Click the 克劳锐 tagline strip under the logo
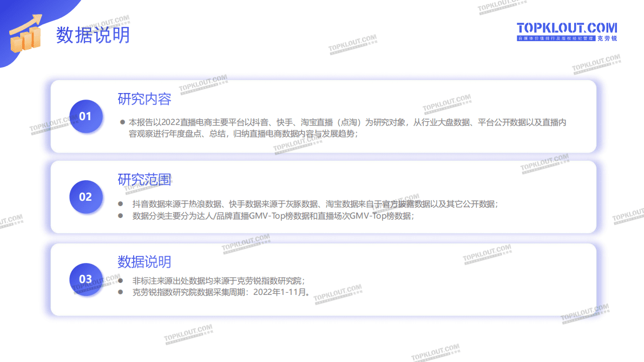Screen dimensions: 644x362 pos(567,39)
